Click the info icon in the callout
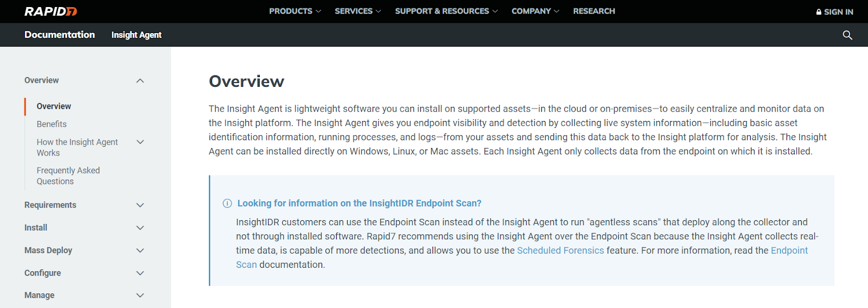 coord(227,203)
